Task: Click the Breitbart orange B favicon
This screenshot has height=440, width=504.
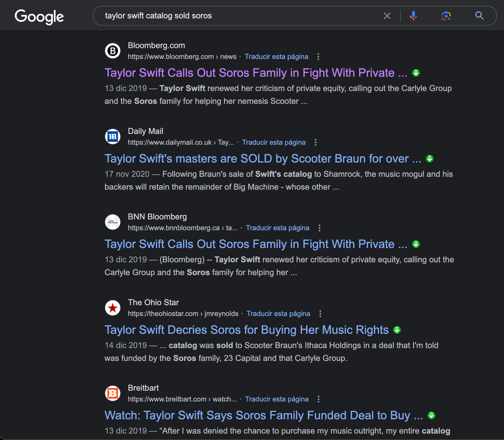Action: [x=113, y=393]
